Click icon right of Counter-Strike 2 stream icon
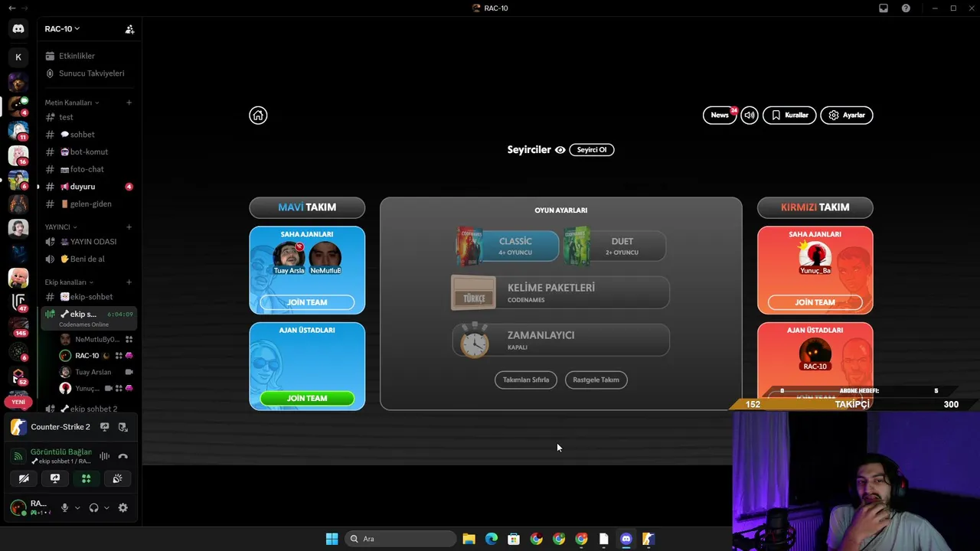 [x=122, y=427]
